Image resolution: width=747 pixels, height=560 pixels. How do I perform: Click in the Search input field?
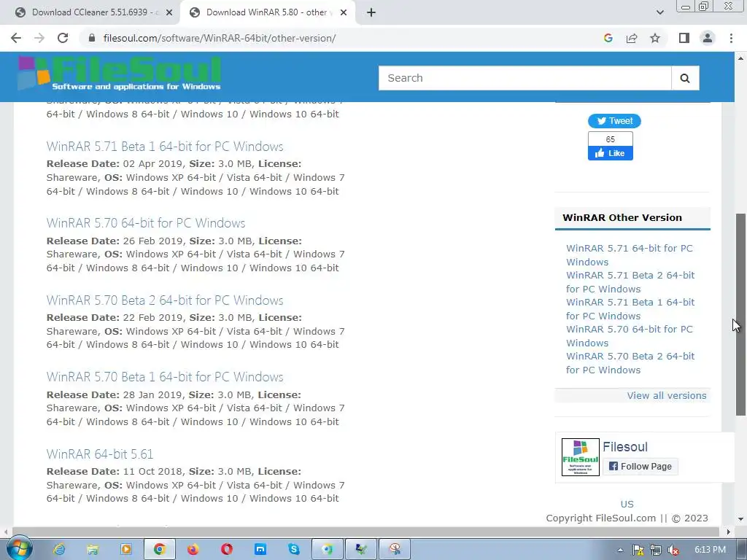pos(525,78)
